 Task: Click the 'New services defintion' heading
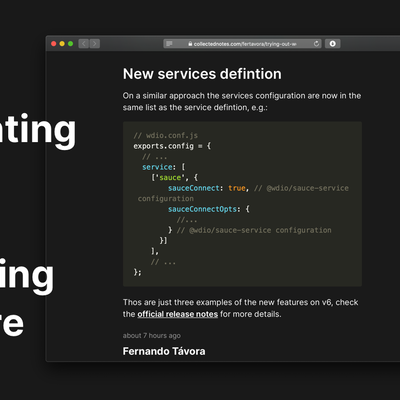coord(202,74)
